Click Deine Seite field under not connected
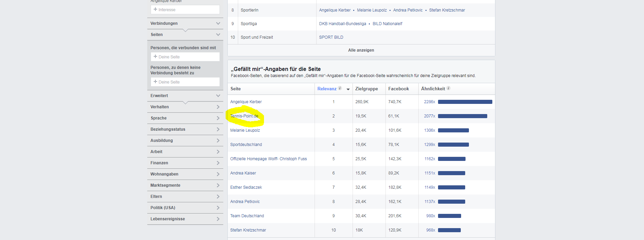Screen dimensions: 644x240 tap(185, 82)
